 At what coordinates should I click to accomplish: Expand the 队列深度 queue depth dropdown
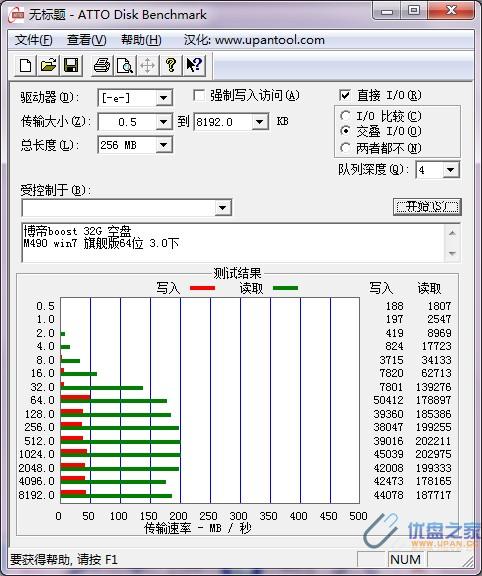tap(450, 170)
